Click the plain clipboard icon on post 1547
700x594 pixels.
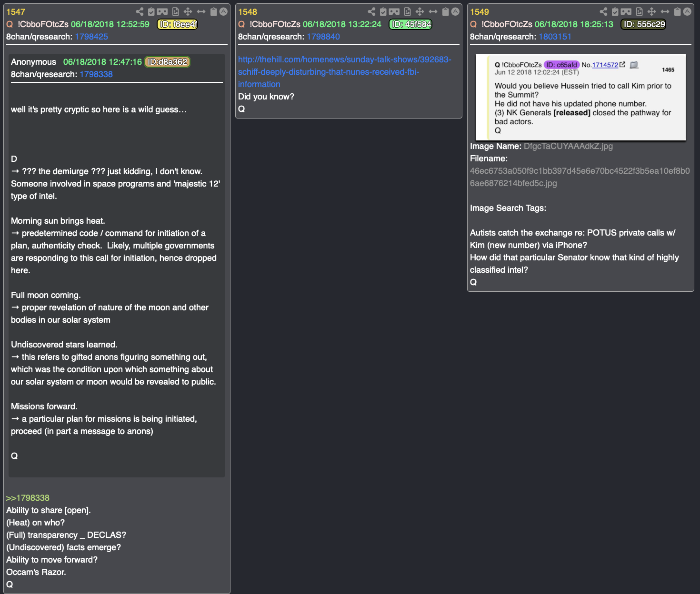point(214,11)
